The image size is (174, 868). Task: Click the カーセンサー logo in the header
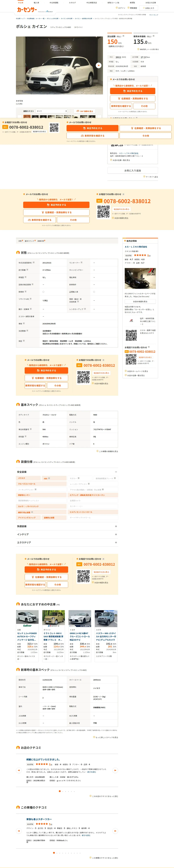pyautogui.click(x=27, y=10)
